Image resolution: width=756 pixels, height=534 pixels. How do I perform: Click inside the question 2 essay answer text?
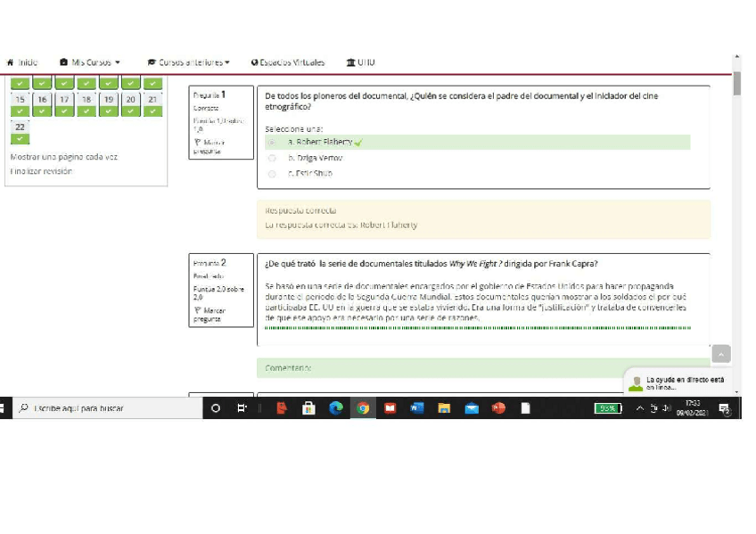tap(476, 302)
